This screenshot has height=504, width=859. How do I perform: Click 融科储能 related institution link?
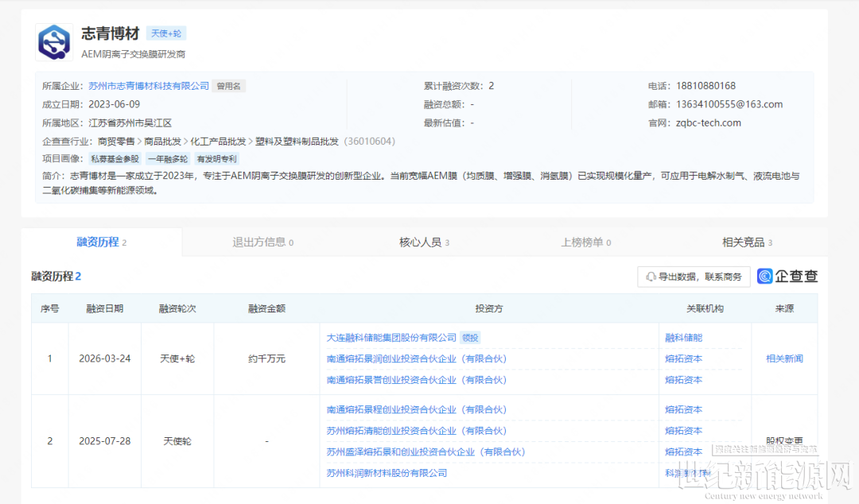(683, 338)
